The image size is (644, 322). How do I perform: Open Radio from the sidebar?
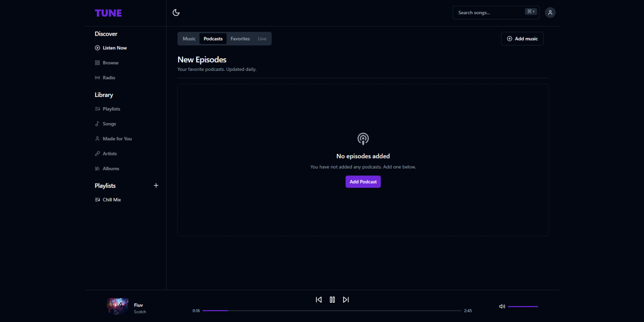point(109,78)
